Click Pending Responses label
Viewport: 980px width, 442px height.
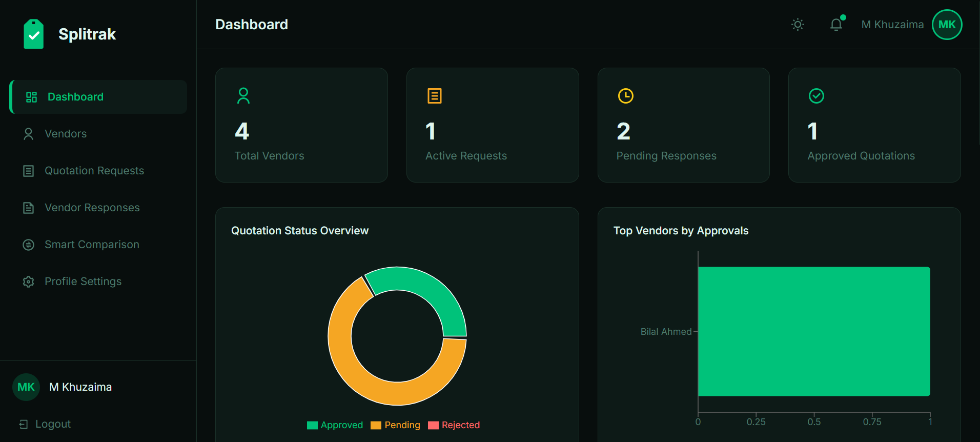tap(666, 156)
